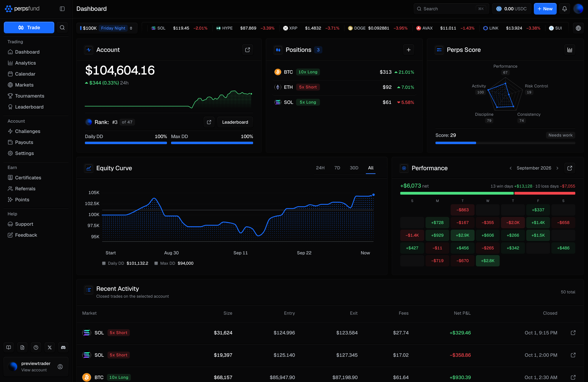Collapse the sidebar with the panel icon
This screenshot has width=588, height=382.
click(x=62, y=9)
